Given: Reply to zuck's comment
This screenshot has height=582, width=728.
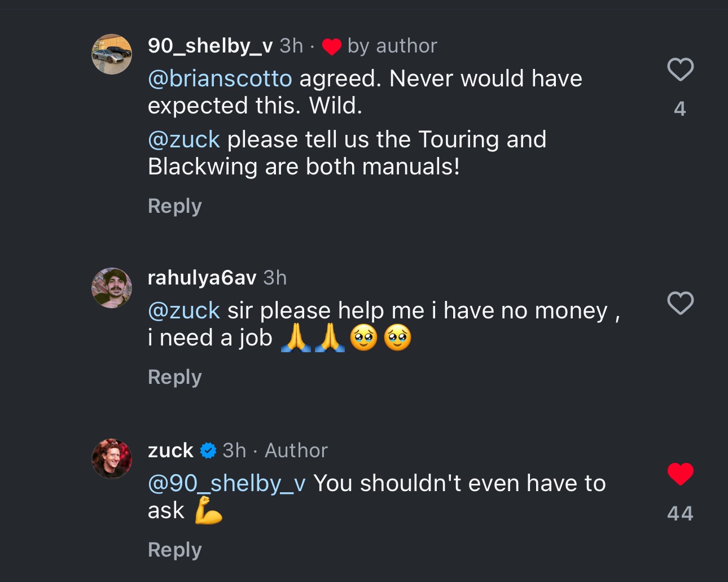Looking at the screenshot, I should tap(174, 550).
